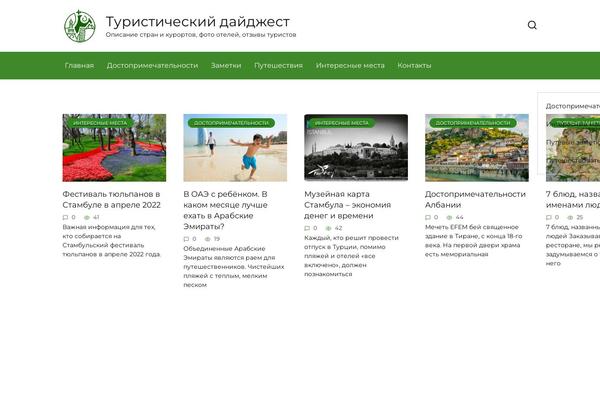This screenshot has height=400, width=600.
Task: Select the Путешествия menu item
Action: (x=278, y=65)
